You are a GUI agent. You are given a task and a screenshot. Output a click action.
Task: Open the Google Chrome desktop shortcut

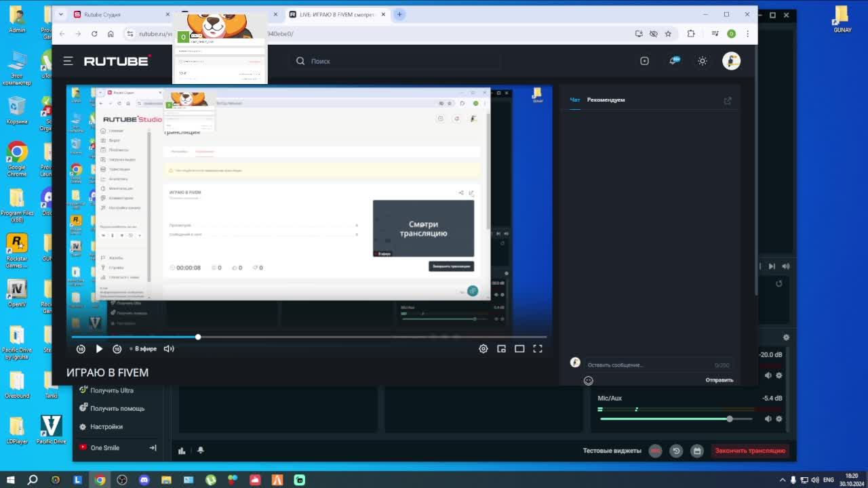click(17, 160)
